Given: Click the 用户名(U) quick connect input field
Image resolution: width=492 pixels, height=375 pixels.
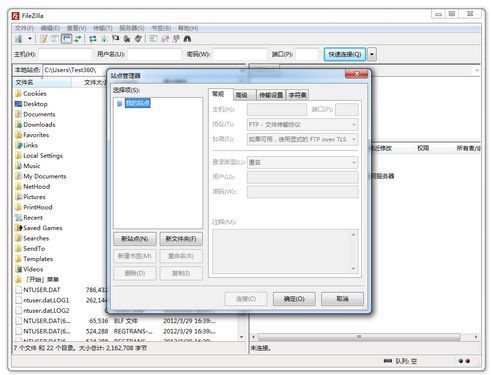Looking at the screenshot, I should point(154,54).
